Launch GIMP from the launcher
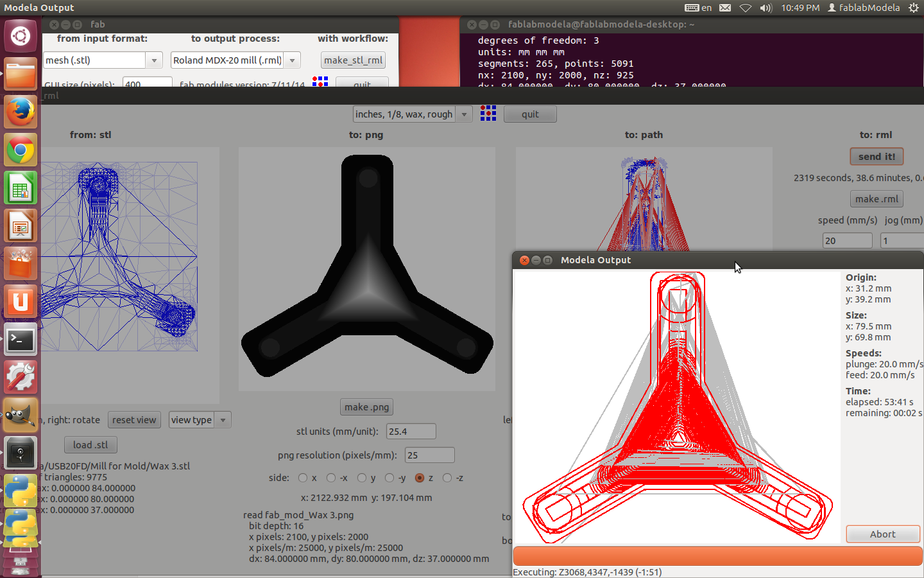 pos(21,416)
